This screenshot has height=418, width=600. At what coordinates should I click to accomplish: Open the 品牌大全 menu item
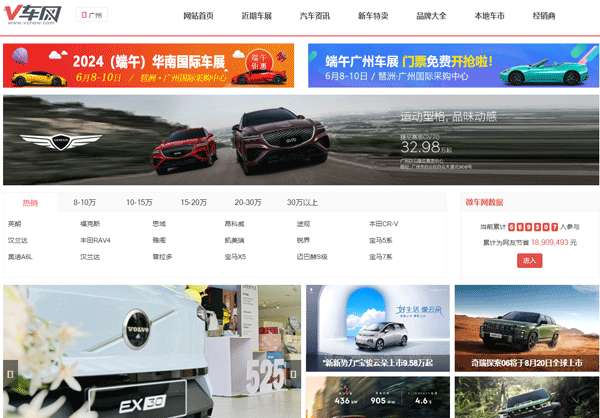coord(431,16)
